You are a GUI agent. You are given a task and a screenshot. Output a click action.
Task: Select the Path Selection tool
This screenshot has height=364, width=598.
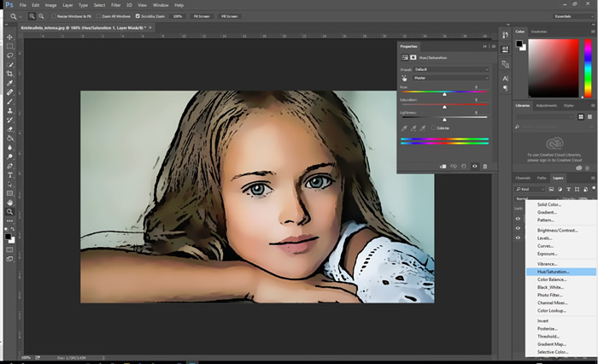10,185
